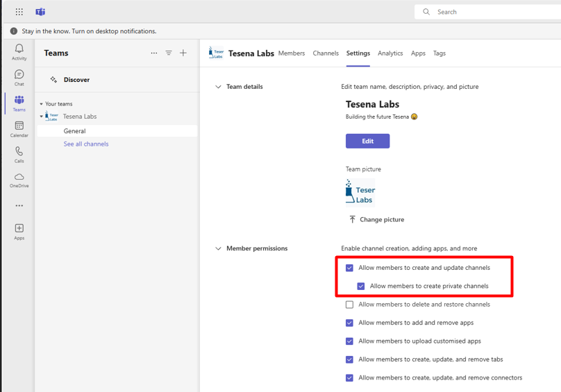
Task: Switch to the Members tab
Action: click(x=292, y=53)
